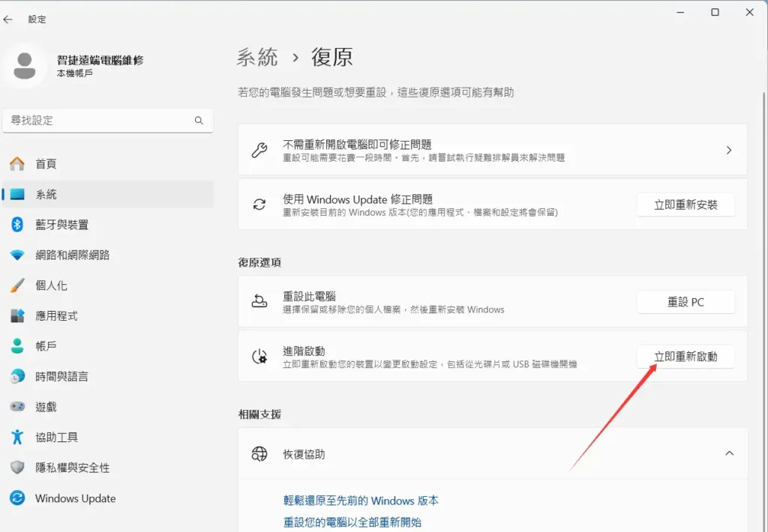Click the globe icon beside 恢復協助
Viewport: 768px width, 532px height.
[x=259, y=454]
